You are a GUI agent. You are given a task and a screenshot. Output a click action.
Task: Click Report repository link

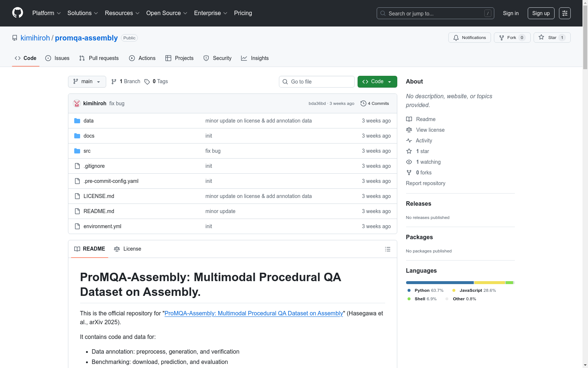(x=426, y=183)
